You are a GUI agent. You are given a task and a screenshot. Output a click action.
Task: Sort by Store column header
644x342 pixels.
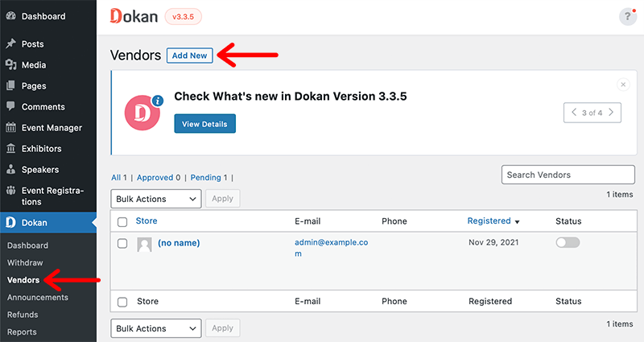point(147,220)
